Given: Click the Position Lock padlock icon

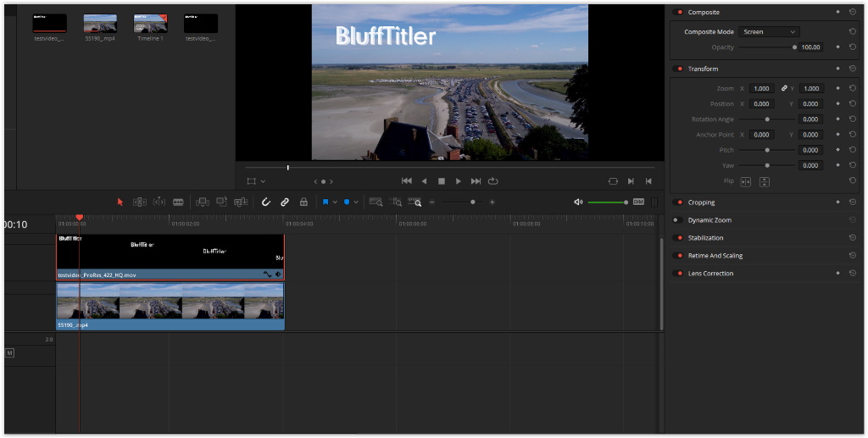Looking at the screenshot, I should pos(303,202).
